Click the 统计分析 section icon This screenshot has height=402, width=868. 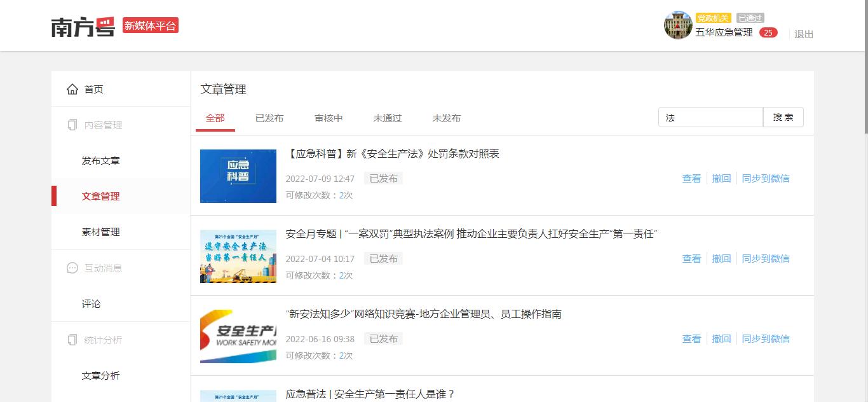point(72,340)
